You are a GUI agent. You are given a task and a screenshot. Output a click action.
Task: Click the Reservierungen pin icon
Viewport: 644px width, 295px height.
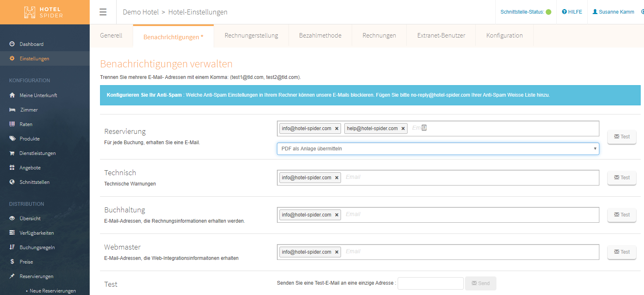click(x=12, y=276)
